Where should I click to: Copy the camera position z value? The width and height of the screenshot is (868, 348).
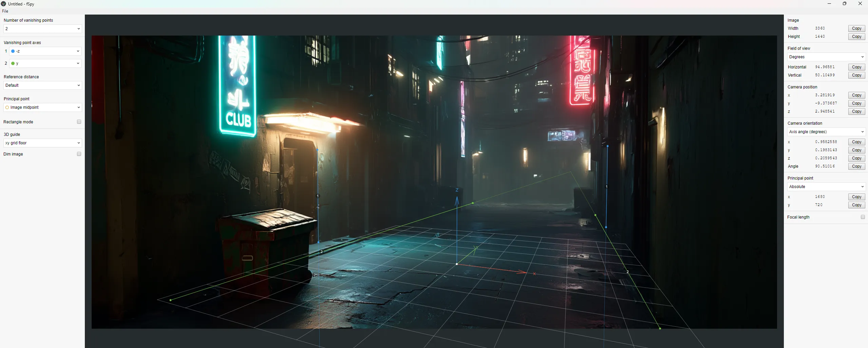(856, 111)
